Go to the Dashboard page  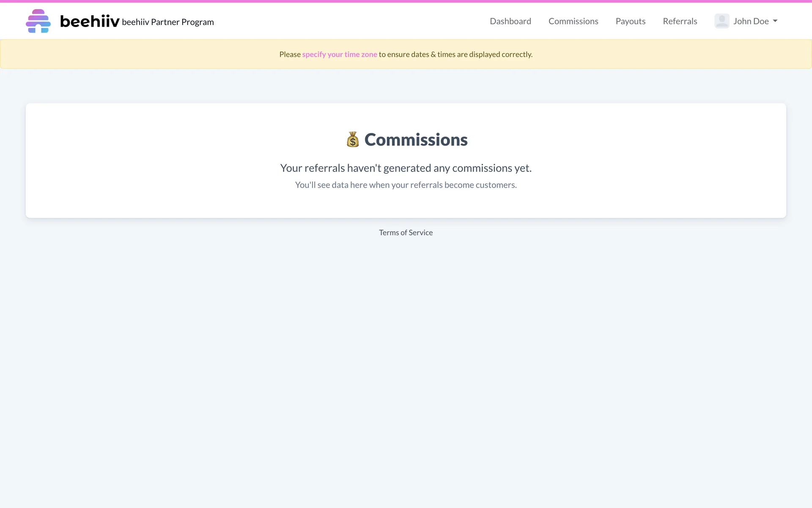[x=510, y=21]
